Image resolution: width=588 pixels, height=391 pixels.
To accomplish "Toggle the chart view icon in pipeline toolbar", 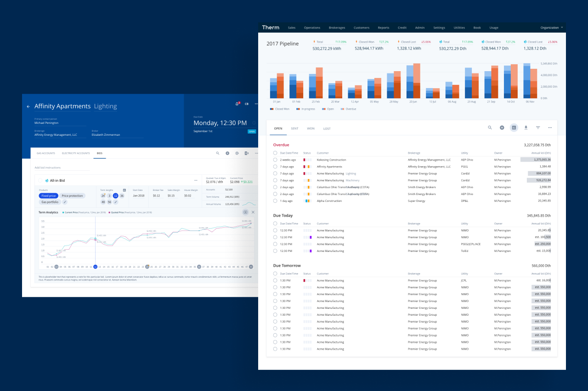I will pos(514,128).
